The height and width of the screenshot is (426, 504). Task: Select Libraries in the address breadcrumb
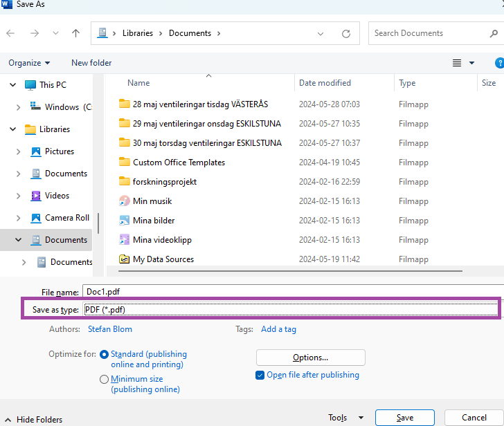click(138, 33)
